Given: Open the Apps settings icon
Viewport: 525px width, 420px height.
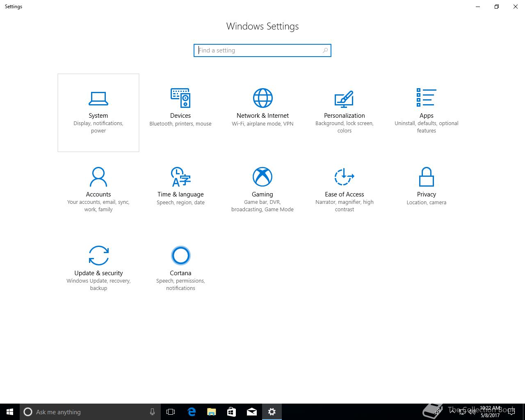Looking at the screenshot, I should click(x=427, y=98).
